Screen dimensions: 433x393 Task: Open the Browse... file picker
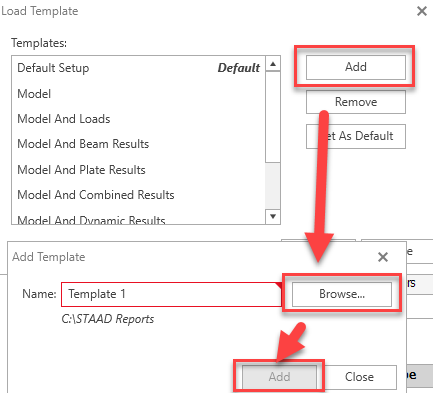tap(342, 294)
